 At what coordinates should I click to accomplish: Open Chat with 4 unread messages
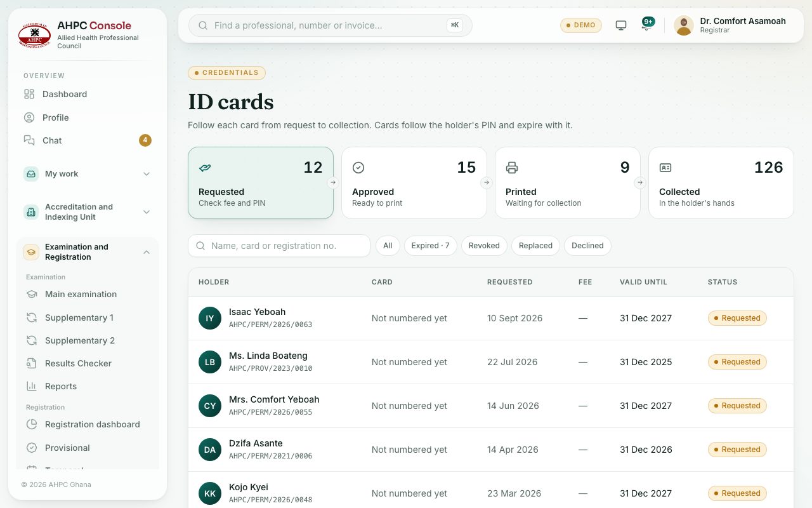coord(88,140)
